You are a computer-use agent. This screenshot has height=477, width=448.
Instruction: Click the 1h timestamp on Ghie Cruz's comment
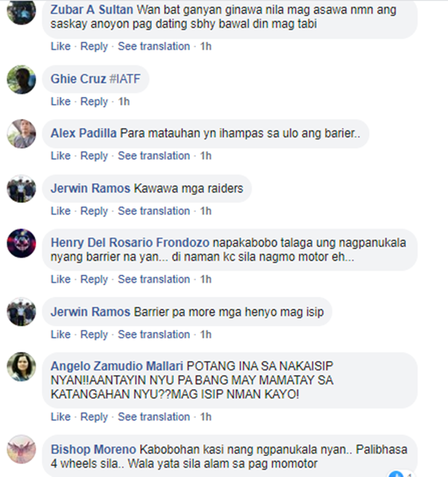124,101
